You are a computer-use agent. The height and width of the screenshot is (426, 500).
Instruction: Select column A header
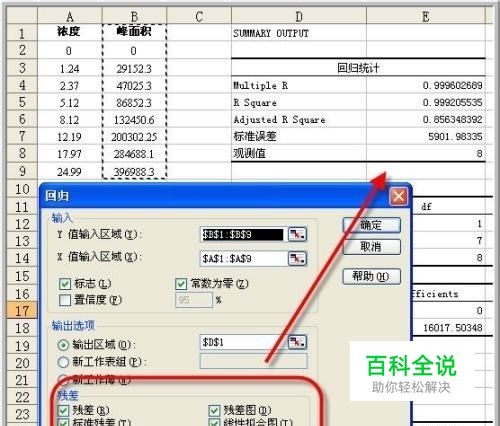(70, 16)
